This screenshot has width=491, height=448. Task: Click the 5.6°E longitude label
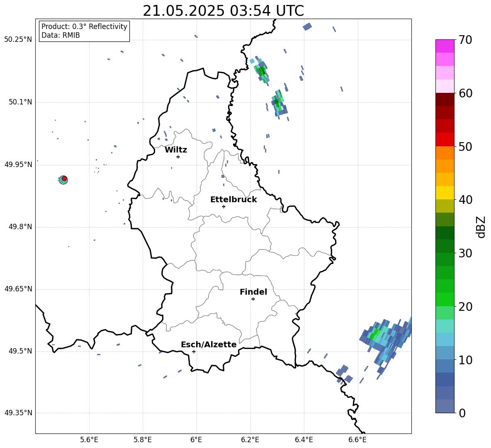[89, 440]
